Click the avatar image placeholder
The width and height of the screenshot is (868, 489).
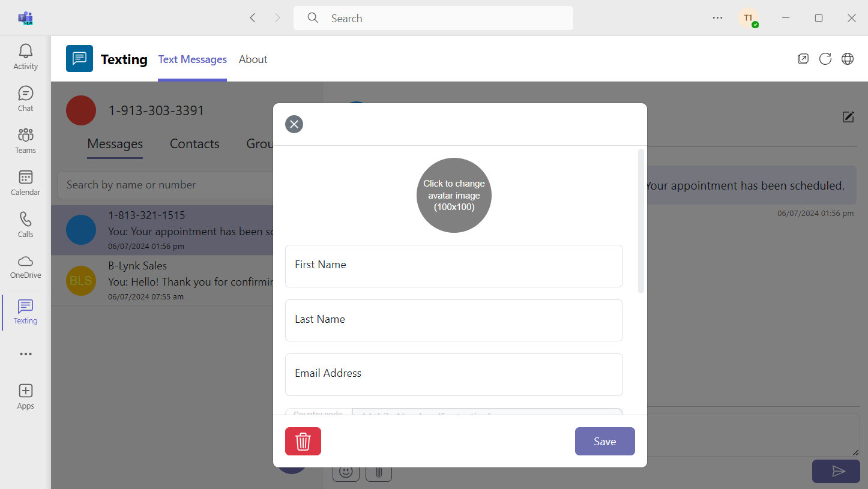(454, 195)
